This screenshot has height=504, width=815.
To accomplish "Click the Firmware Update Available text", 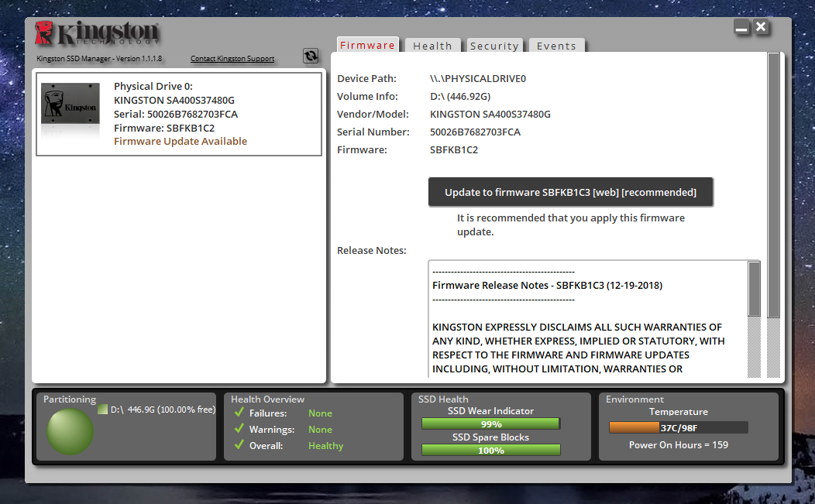I will 181,142.
